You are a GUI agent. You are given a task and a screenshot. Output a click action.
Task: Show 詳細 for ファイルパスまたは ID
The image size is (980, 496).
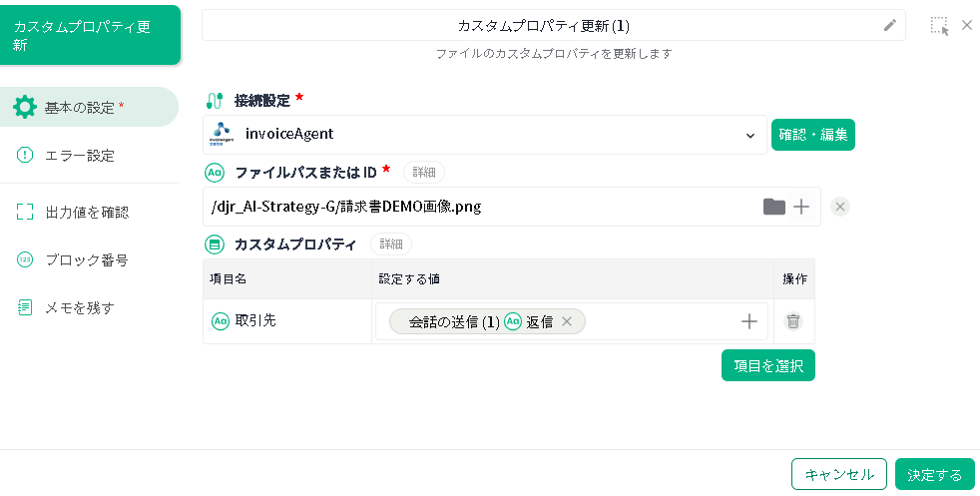[x=424, y=173]
